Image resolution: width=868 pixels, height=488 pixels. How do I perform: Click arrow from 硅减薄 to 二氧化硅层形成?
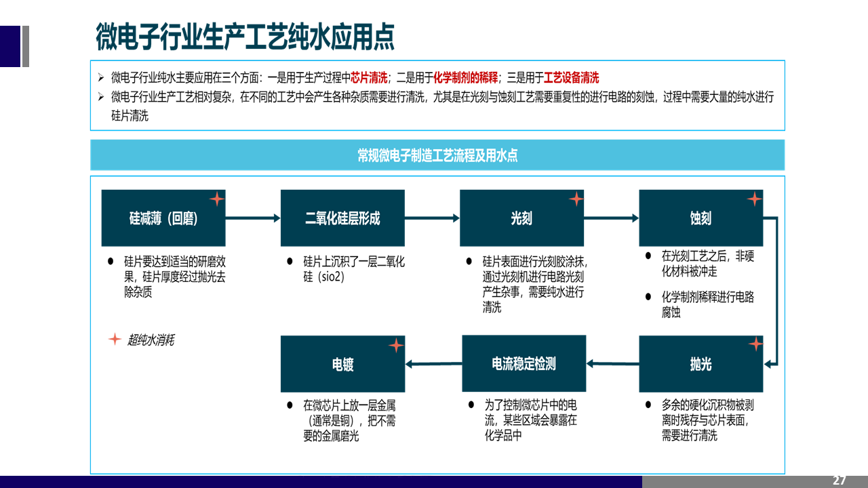coord(253,218)
